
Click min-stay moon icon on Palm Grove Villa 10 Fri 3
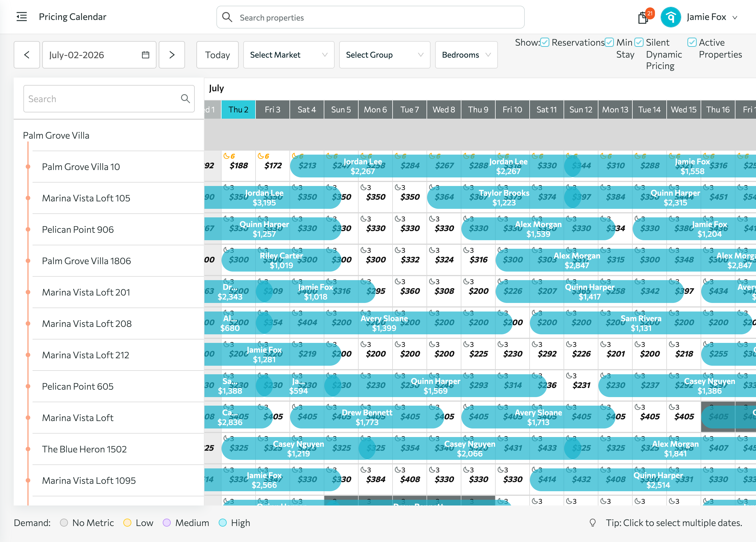[x=261, y=156]
